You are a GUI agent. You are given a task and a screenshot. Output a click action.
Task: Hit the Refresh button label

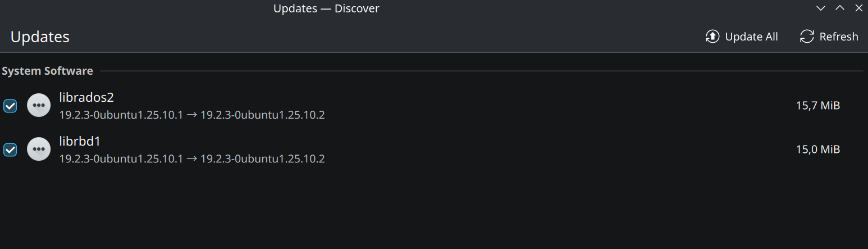pos(838,37)
